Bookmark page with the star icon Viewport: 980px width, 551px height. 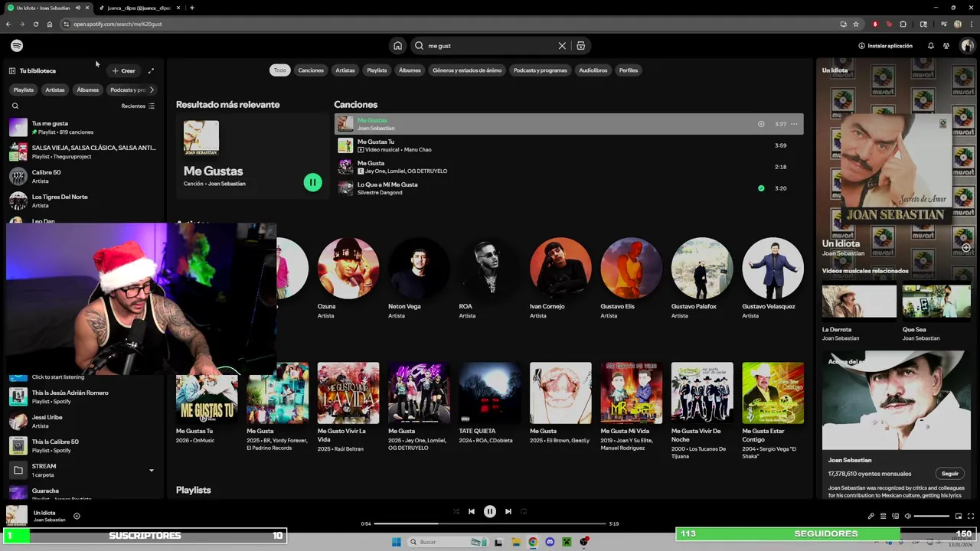[856, 24]
